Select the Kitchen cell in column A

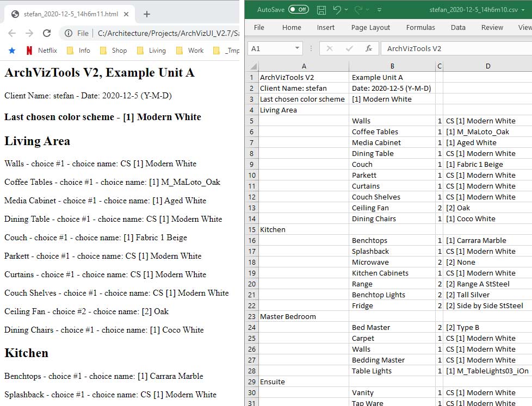click(x=304, y=229)
